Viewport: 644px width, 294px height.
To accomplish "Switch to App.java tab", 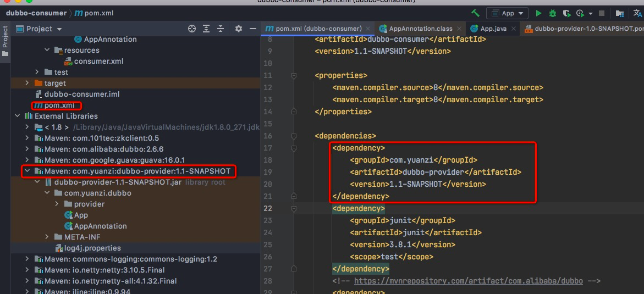I will point(494,29).
